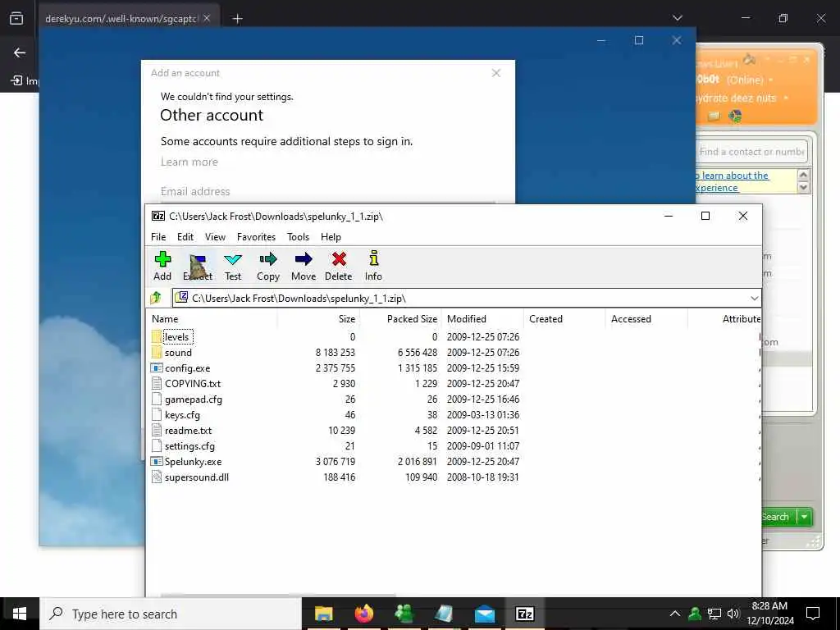This screenshot has height=630, width=840.
Task: Close the derekyu.com browser tab
Action: pos(207,18)
